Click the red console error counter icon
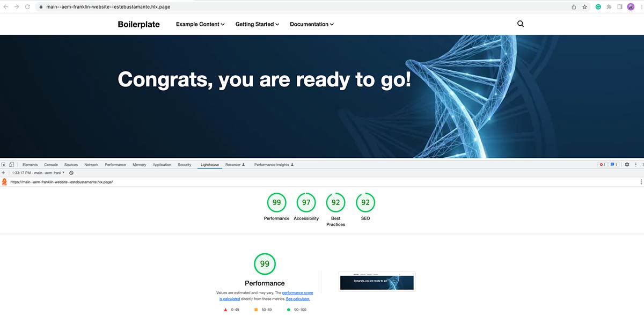 [x=602, y=164]
